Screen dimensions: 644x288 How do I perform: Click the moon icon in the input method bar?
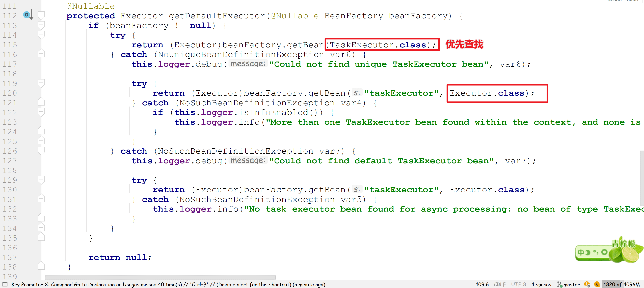(588, 252)
